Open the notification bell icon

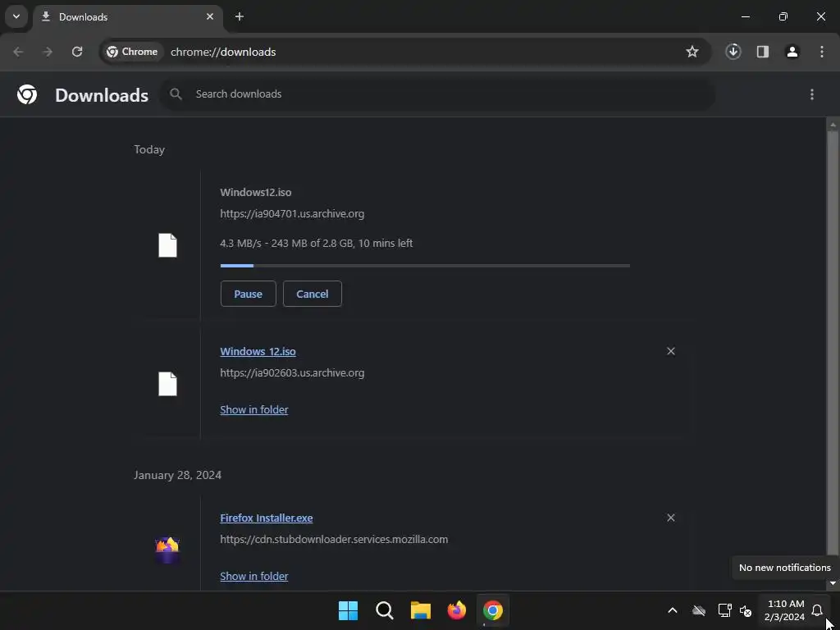(x=817, y=610)
